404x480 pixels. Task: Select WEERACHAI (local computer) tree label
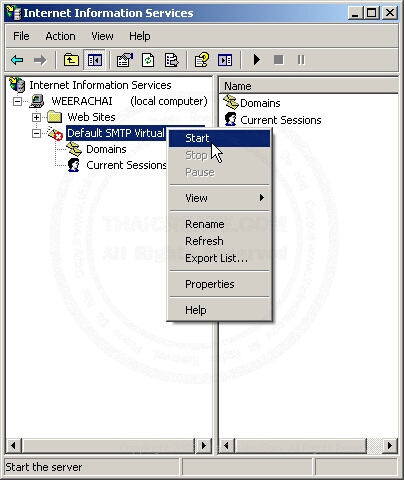[129, 101]
